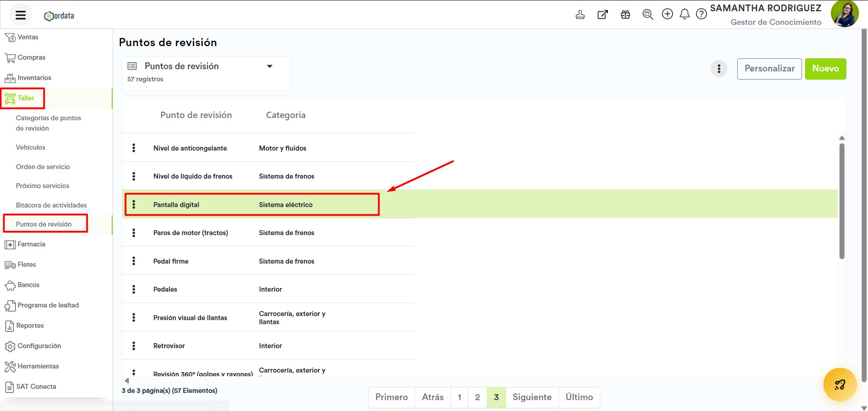Click the Pedal firme row name
Screen dimensions: 868x411
(x=171, y=261)
